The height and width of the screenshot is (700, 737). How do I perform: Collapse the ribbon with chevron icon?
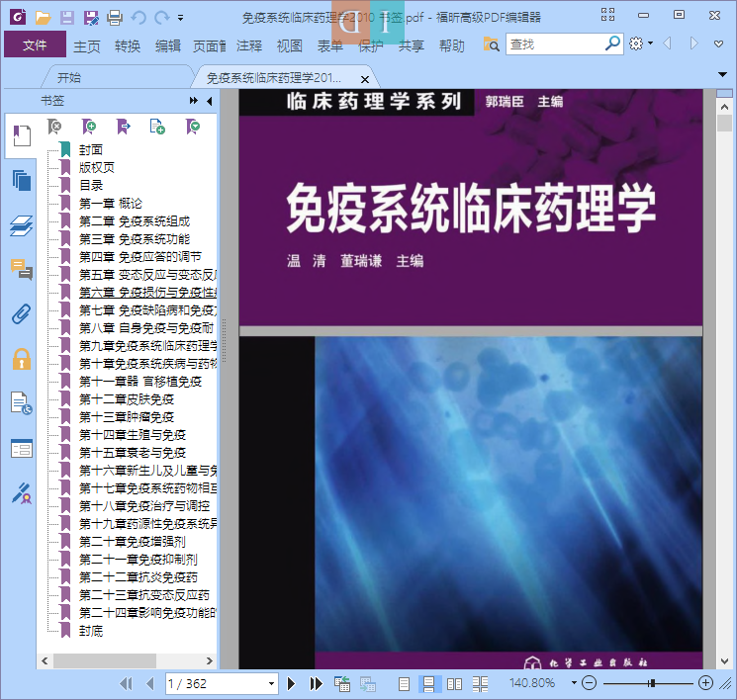pyautogui.click(x=718, y=44)
